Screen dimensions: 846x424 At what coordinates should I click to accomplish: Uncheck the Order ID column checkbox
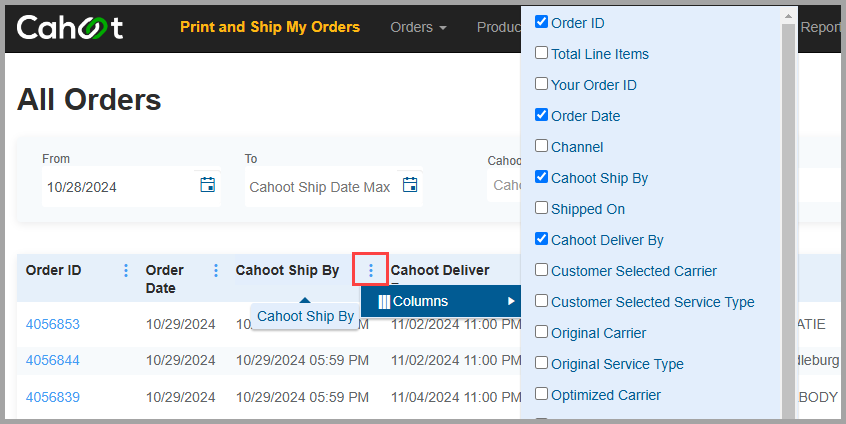pos(541,22)
